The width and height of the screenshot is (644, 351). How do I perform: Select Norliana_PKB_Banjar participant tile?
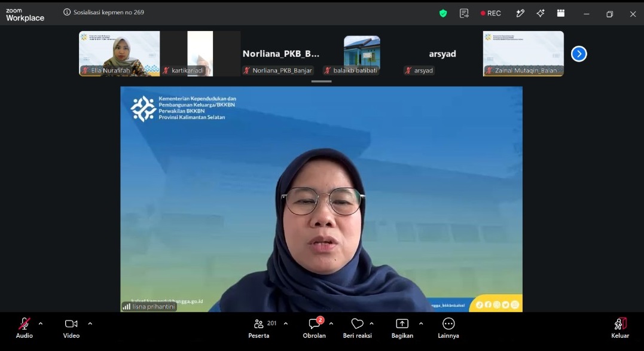[281, 54]
